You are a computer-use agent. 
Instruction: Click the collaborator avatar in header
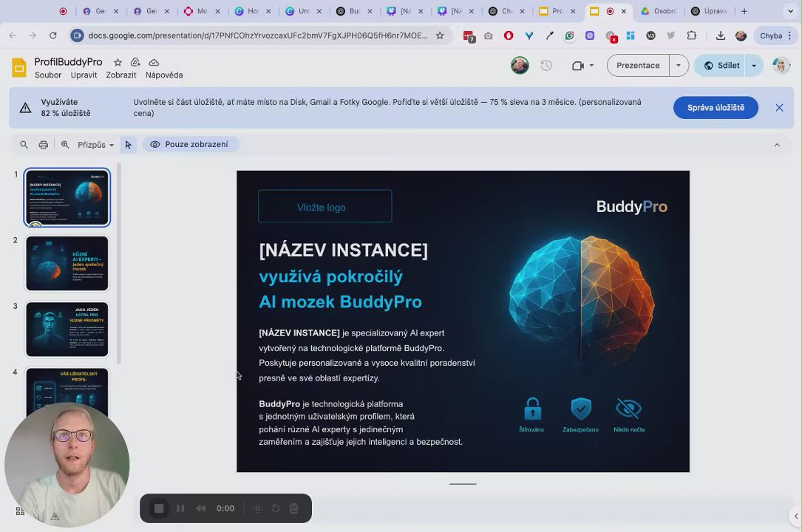tap(520, 66)
